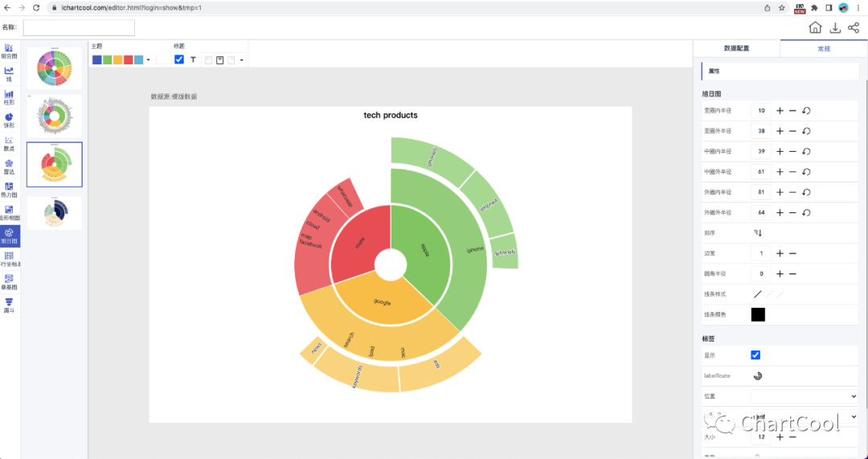The height and width of the screenshot is (459, 868).
Task: Toggle the 标题 title checkbox
Action: point(179,59)
